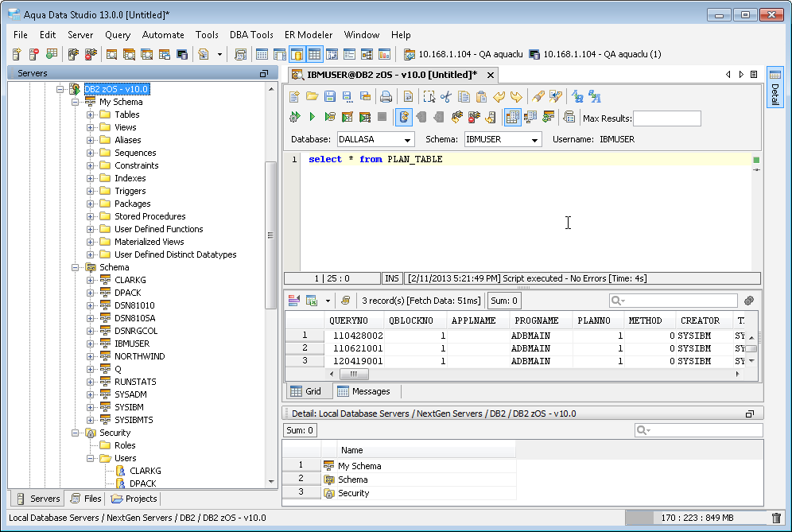This screenshot has width=792, height=532.
Task: Click the results grid horizontal scrollbar thumb
Action: point(354,374)
